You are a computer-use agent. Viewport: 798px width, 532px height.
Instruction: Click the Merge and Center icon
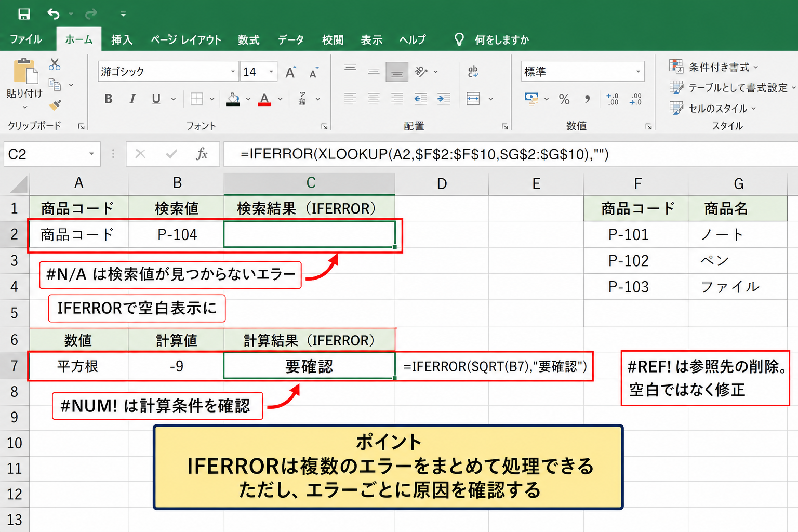[473, 99]
